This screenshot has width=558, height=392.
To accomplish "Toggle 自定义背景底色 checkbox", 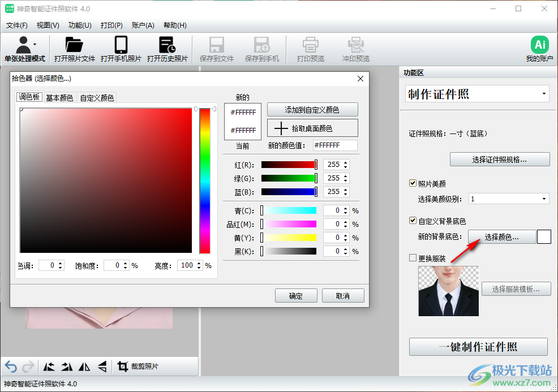I will pyautogui.click(x=413, y=221).
